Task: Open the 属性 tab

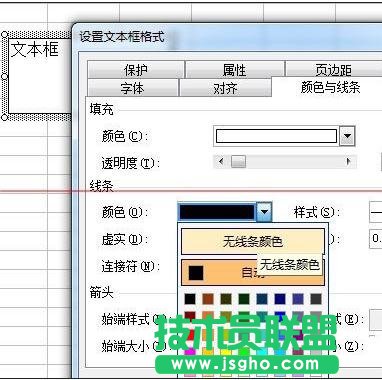Action: pos(234,70)
